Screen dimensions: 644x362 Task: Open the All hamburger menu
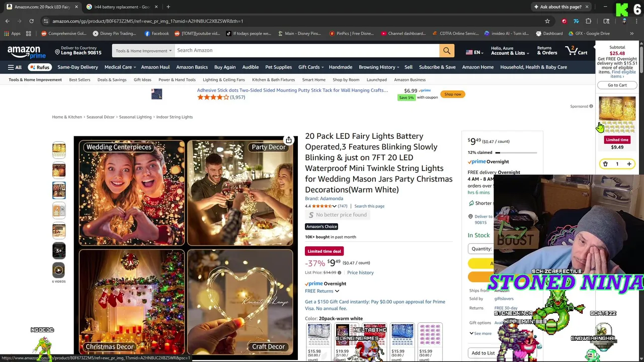[x=15, y=67]
